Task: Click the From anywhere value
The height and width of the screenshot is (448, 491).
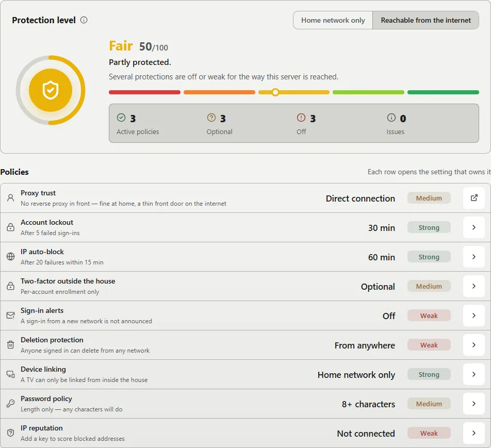Action: 365,345
